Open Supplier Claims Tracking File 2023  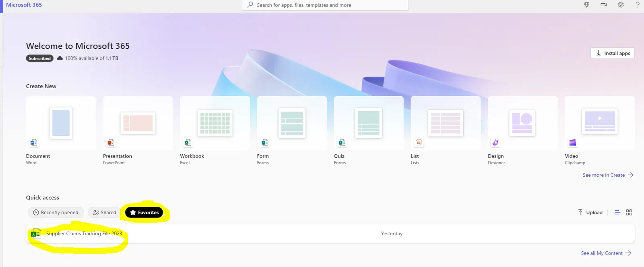coord(84,234)
